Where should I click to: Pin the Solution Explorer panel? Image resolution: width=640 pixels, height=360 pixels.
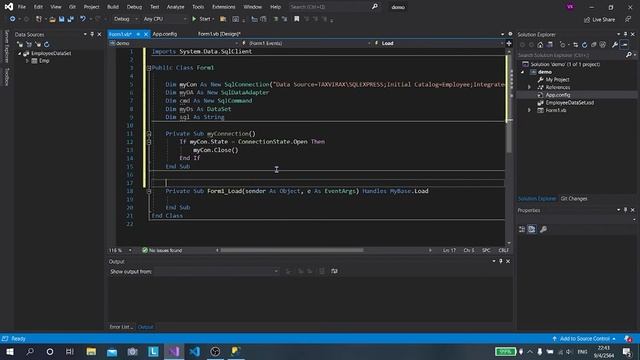(x=625, y=34)
